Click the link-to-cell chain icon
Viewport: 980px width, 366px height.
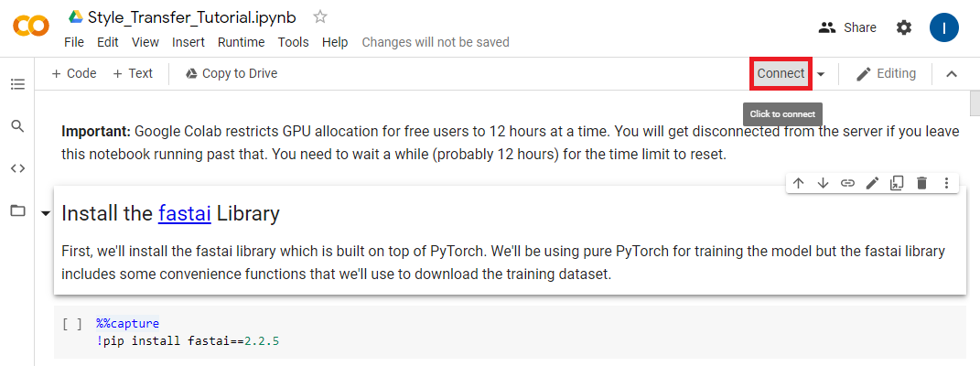[847, 183]
